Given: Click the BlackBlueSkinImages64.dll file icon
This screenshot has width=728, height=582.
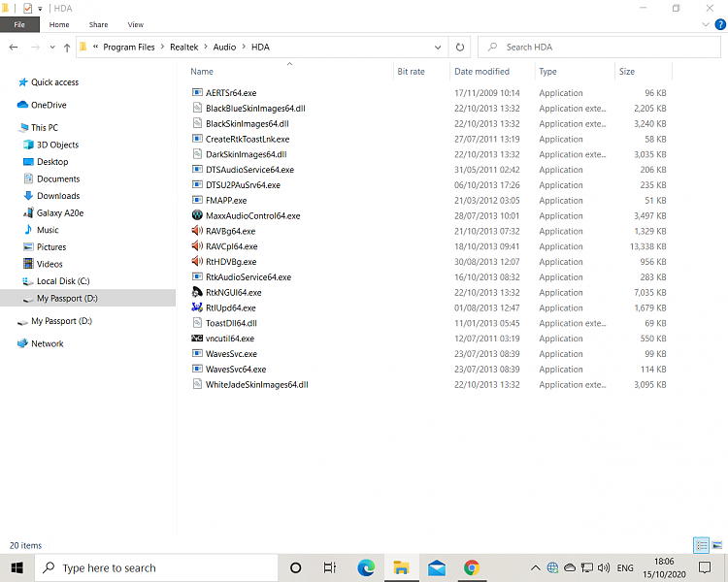Looking at the screenshot, I should click(197, 108).
